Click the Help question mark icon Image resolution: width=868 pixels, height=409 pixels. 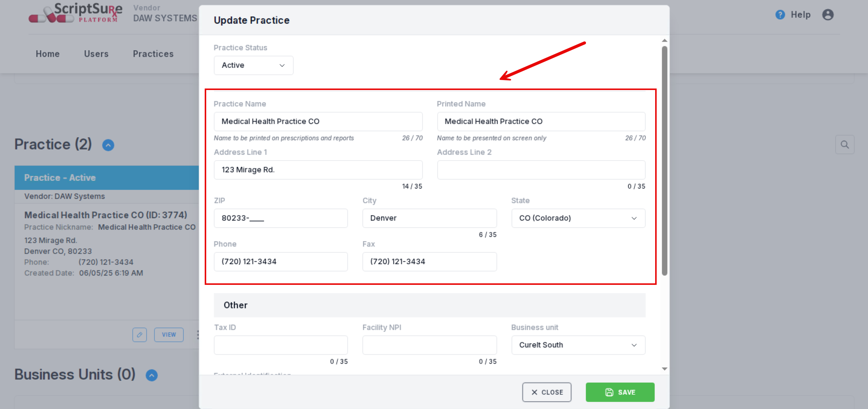point(780,14)
